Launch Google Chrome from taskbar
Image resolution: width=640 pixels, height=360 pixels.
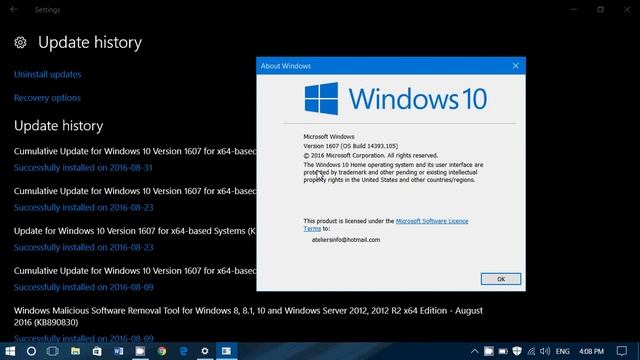click(162, 351)
